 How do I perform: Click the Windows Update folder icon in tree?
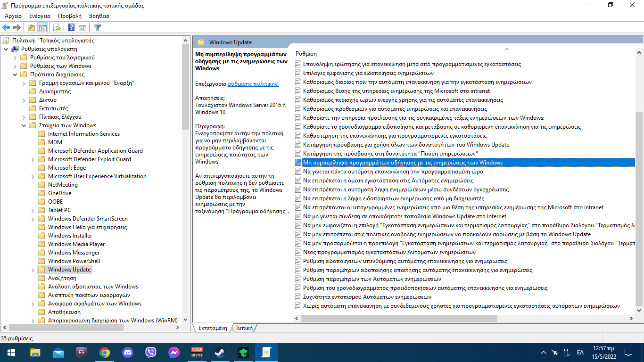pos(41,270)
